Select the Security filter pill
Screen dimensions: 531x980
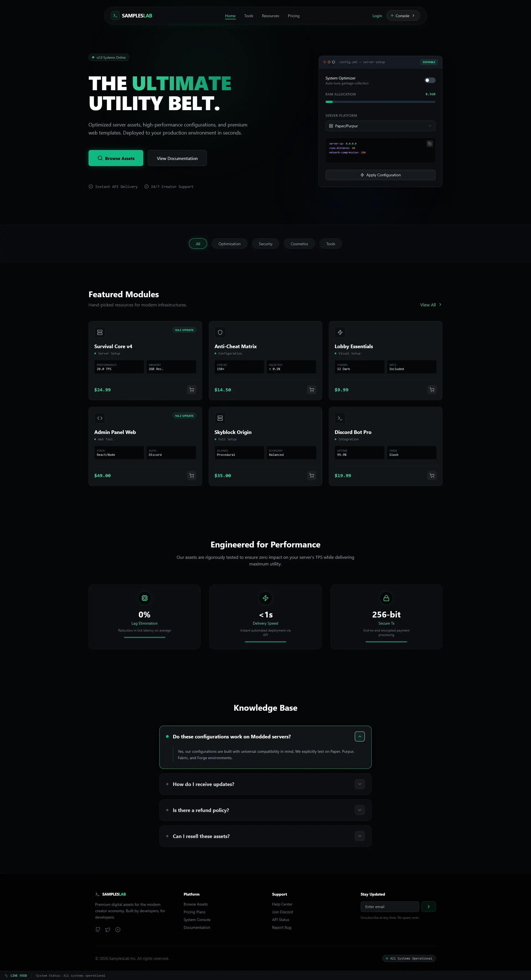[265, 244]
